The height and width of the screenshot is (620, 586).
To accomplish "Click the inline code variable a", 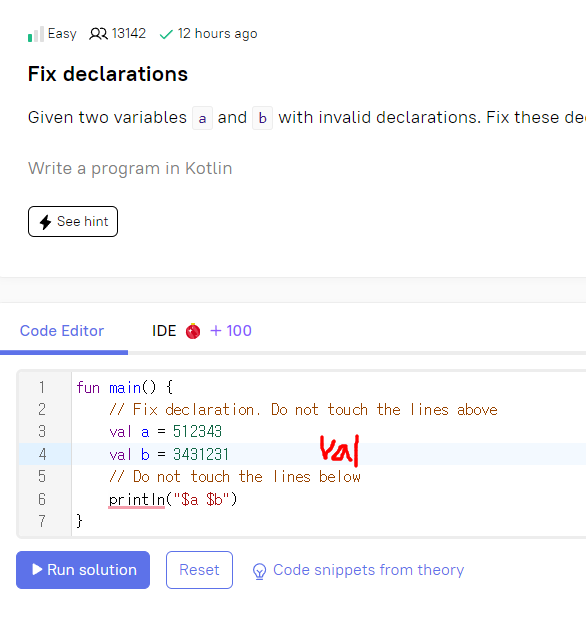I will (x=202, y=118).
